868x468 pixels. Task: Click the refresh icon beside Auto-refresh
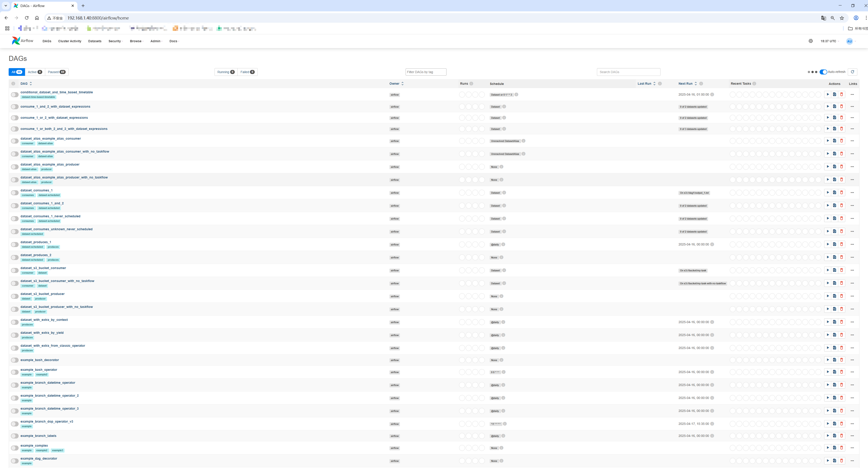pos(852,72)
